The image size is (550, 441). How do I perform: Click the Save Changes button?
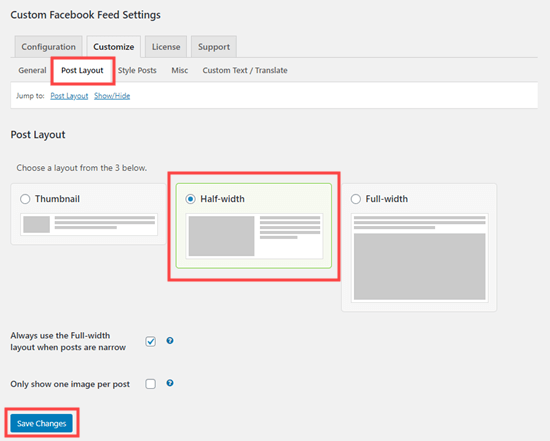click(x=41, y=423)
